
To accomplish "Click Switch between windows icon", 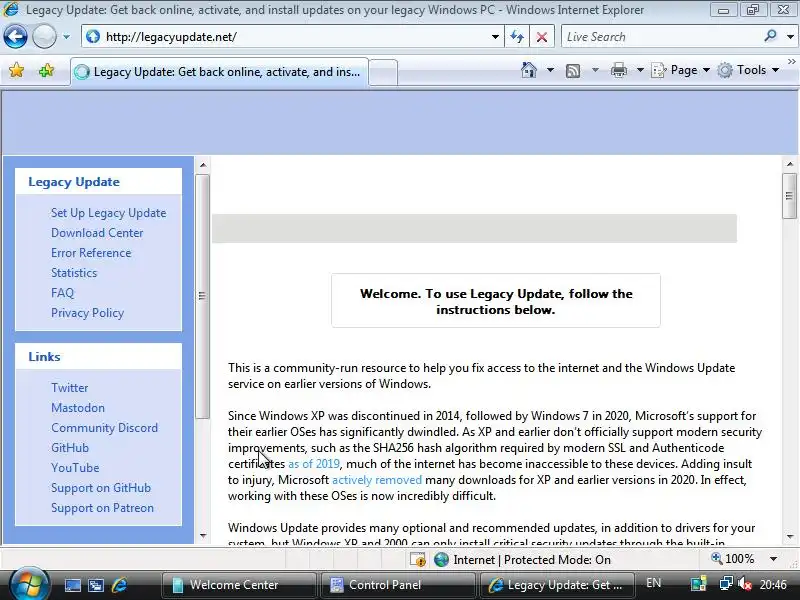I will [x=96, y=585].
